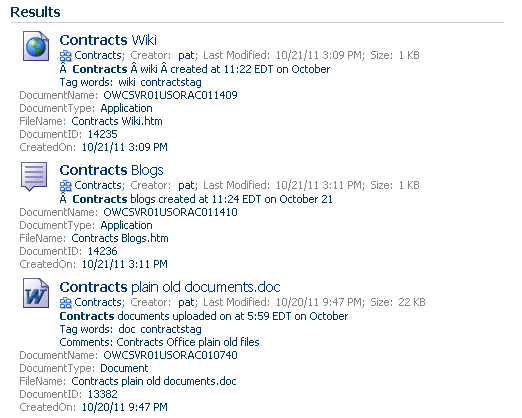Click the Contracts Blogs document icon
Screen dimensions: 522x418
click(x=34, y=176)
